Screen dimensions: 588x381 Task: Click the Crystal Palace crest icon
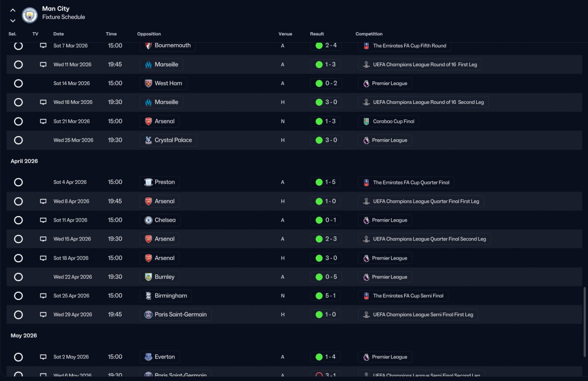pyautogui.click(x=148, y=140)
